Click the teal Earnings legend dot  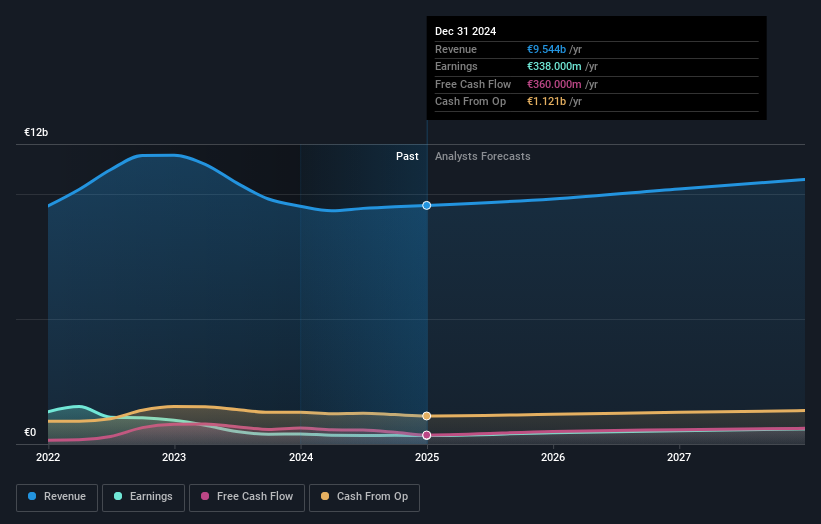[x=118, y=496]
